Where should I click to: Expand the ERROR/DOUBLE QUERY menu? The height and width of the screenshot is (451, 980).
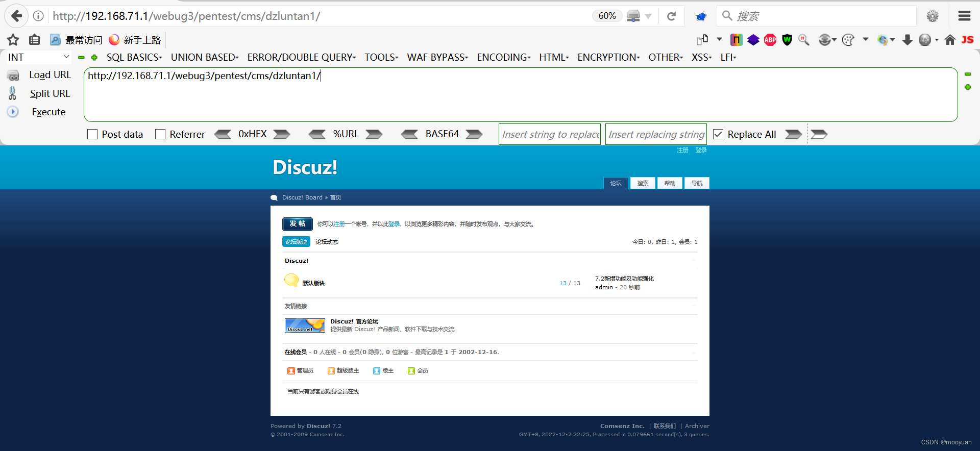pyautogui.click(x=302, y=57)
